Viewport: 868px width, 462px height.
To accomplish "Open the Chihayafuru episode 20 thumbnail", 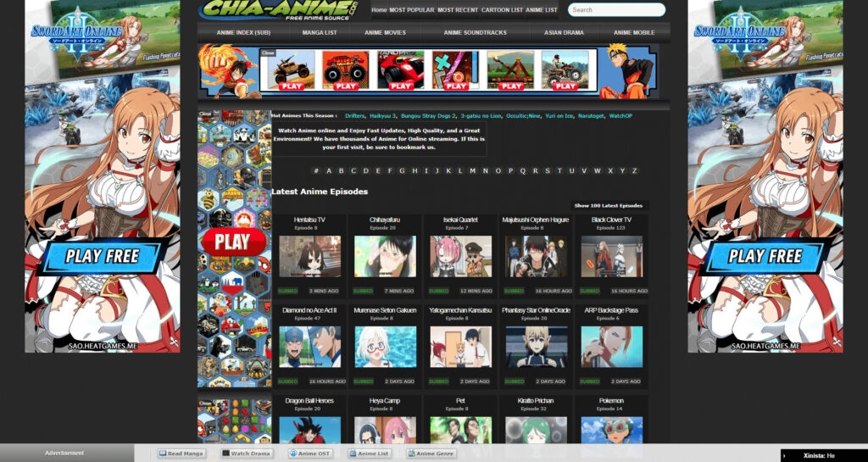I will 386,257.
